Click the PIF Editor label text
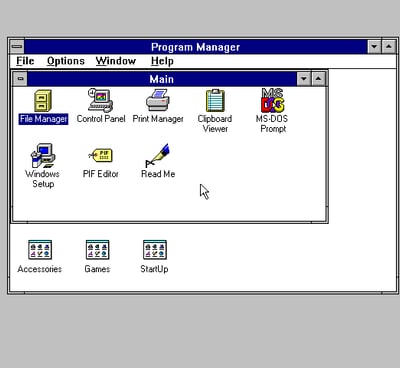This screenshot has width=400, height=368. [x=101, y=174]
